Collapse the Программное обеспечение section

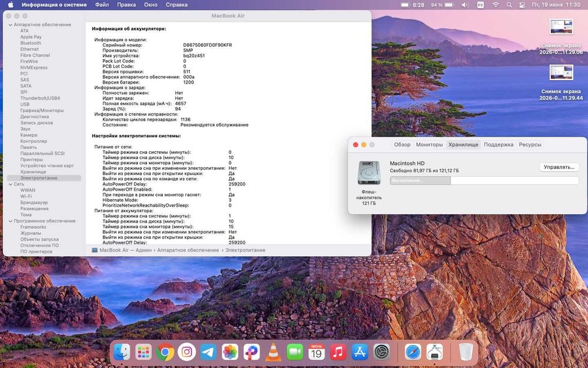point(11,221)
